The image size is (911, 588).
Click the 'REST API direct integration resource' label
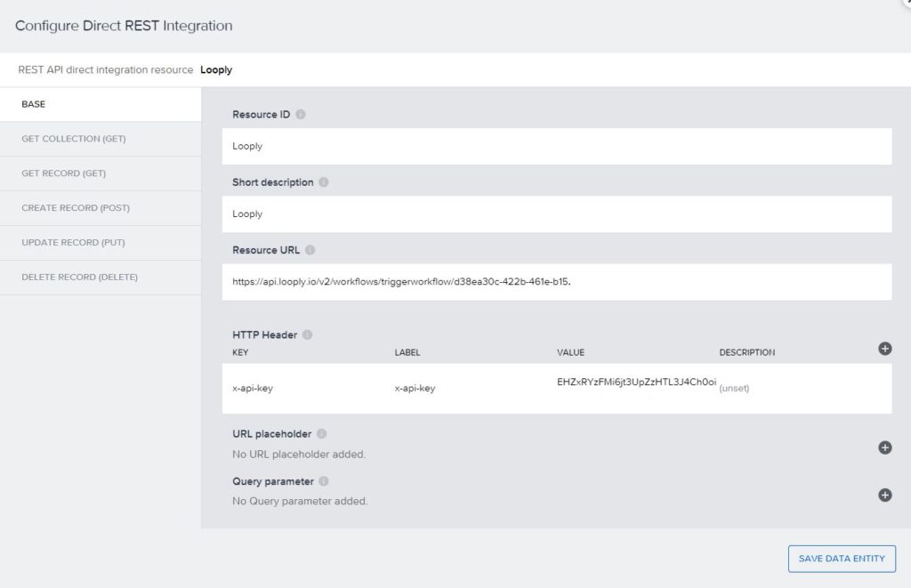[106, 69]
